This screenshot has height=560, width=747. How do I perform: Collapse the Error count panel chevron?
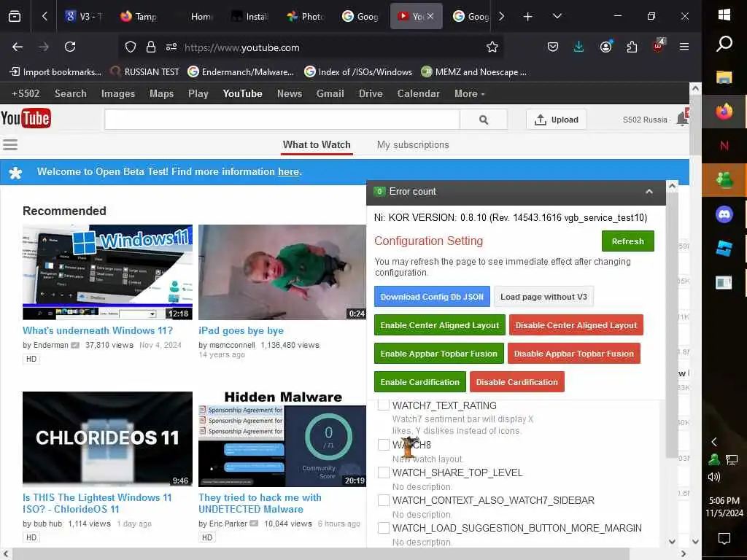point(649,192)
